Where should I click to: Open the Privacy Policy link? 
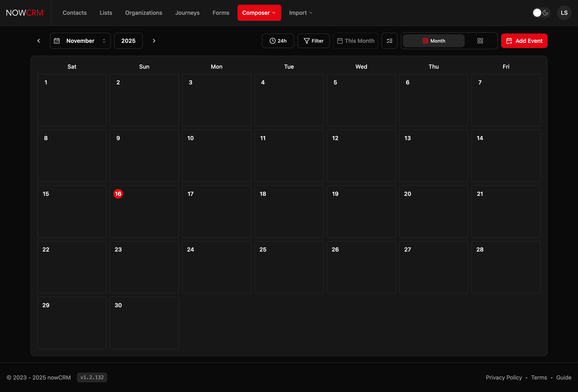[504, 377]
